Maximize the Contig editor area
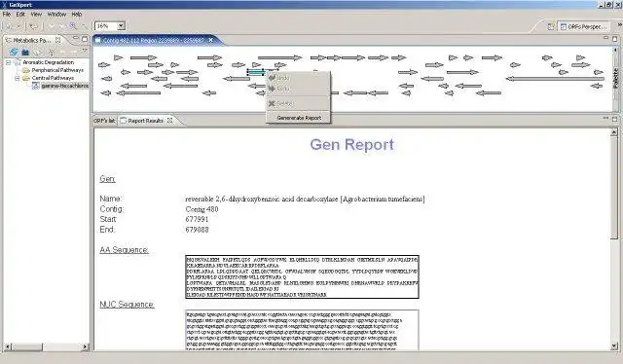This screenshot has width=623, height=364. pos(614,38)
